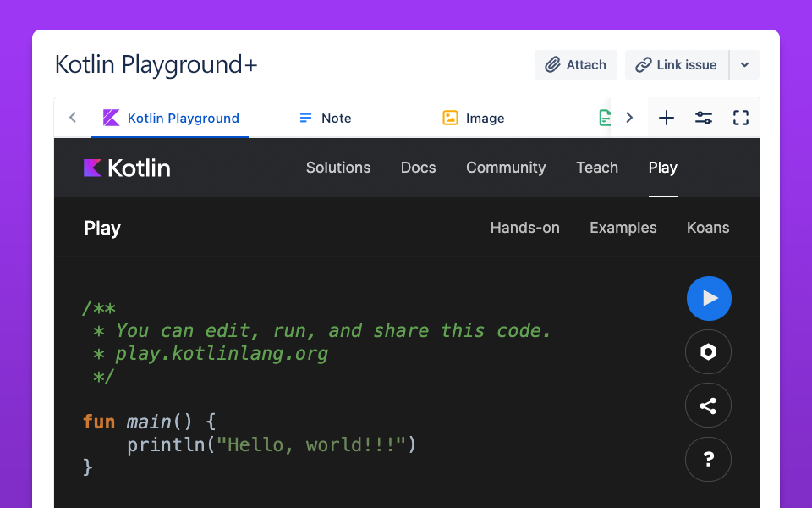Share the code snippet
The height and width of the screenshot is (508, 812).
[x=708, y=406]
